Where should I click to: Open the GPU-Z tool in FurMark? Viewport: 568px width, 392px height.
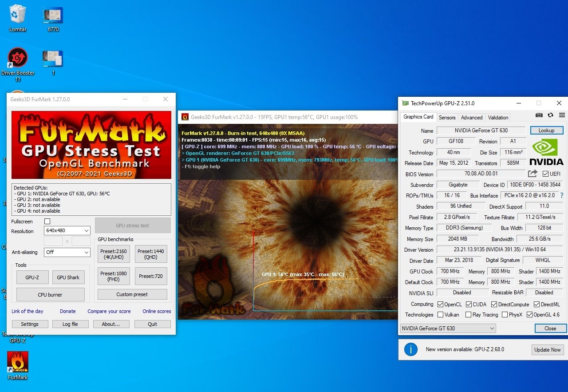pyautogui.click(x=32, y=277)
